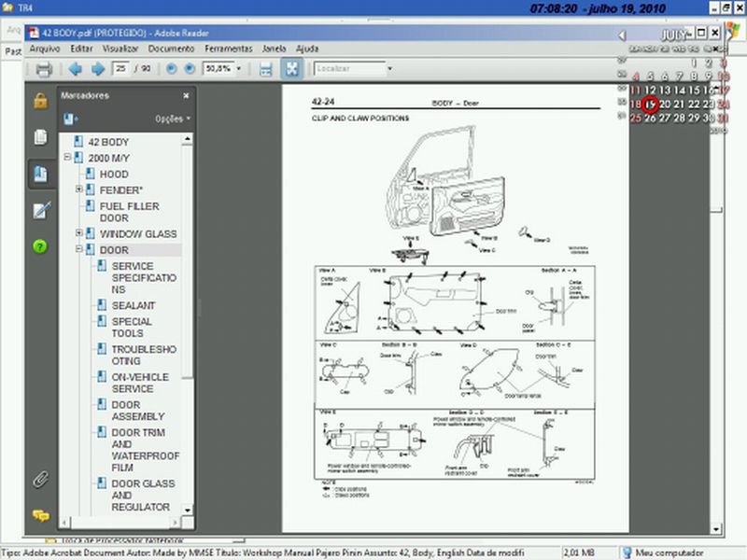Open the Arquivo menu
This screenshot has height=560, width=747.
(x=45, y=49)
